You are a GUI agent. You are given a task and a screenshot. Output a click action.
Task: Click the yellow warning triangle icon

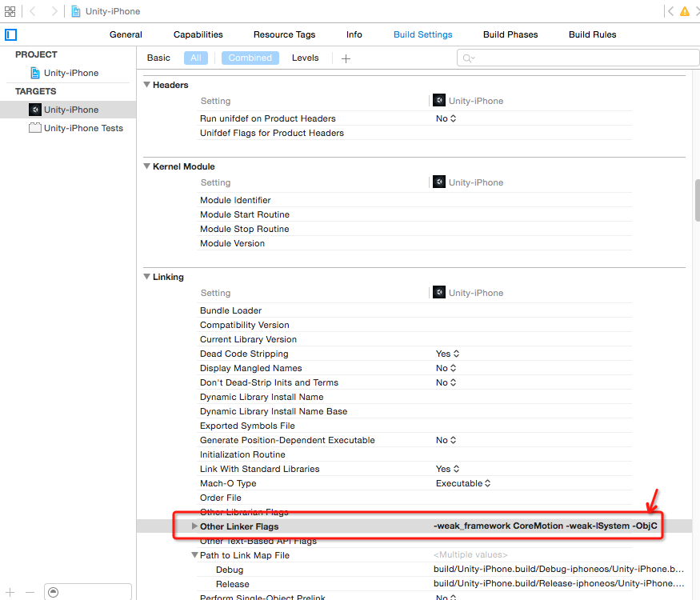click(x=684, y=11)
